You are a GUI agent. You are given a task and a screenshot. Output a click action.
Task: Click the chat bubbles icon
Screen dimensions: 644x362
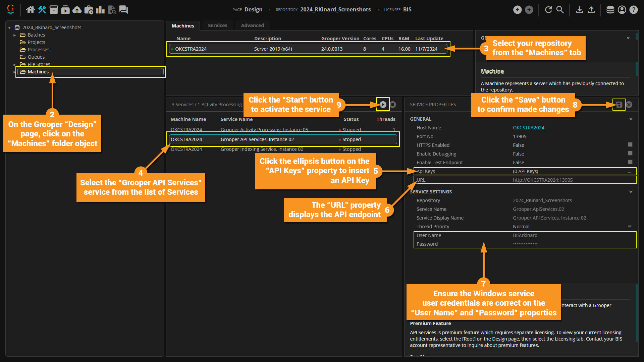point(123,10)
